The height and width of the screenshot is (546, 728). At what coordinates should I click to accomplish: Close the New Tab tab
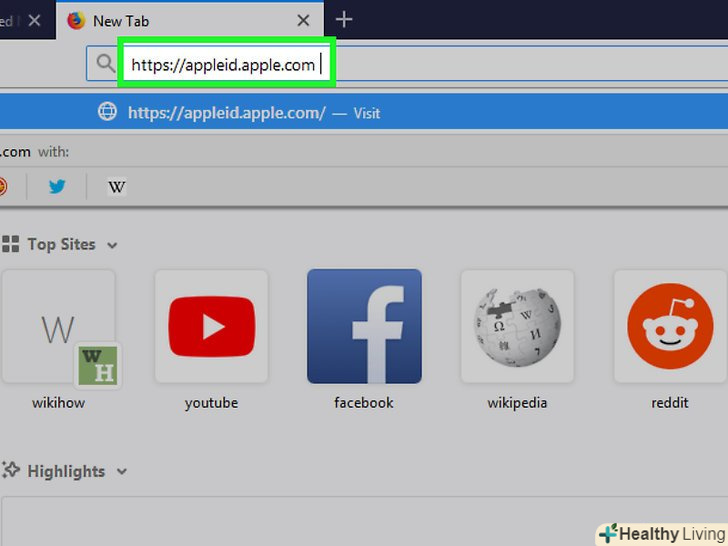click(x=303, y=20)
